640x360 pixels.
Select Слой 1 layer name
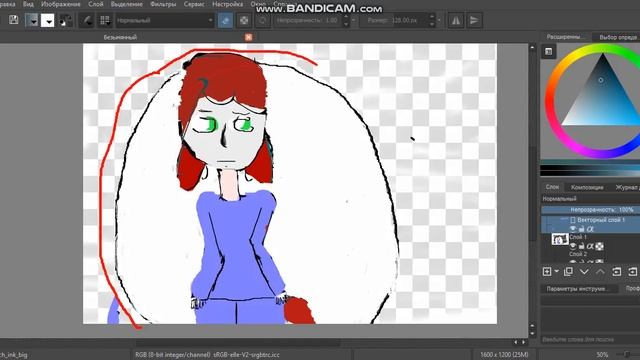(x=578, y=237)
